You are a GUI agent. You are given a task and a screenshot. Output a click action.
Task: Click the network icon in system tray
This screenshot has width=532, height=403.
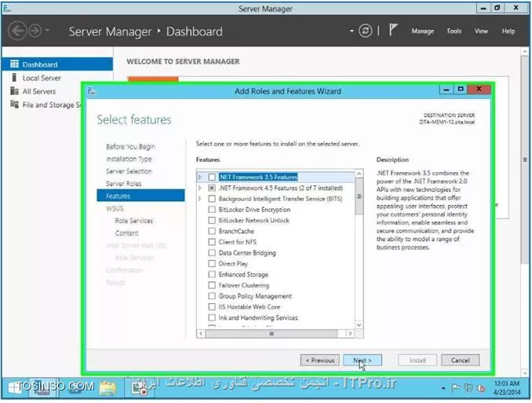pos(468,388)
